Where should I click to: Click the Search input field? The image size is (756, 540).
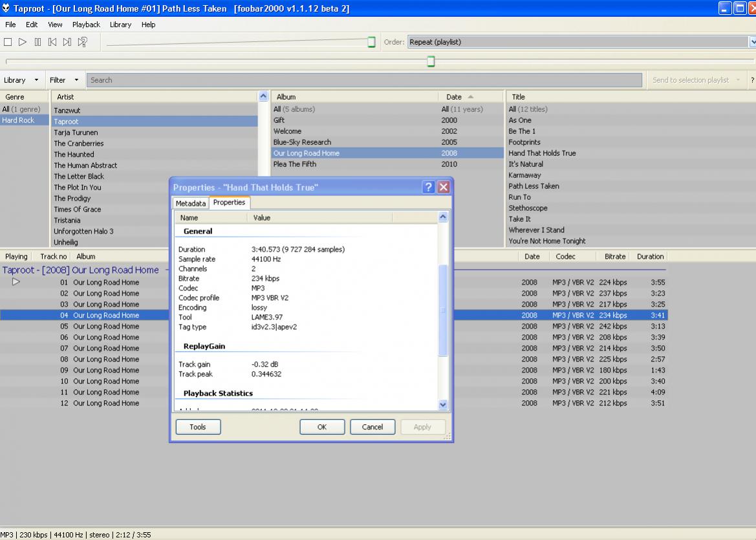click(364, 80)
